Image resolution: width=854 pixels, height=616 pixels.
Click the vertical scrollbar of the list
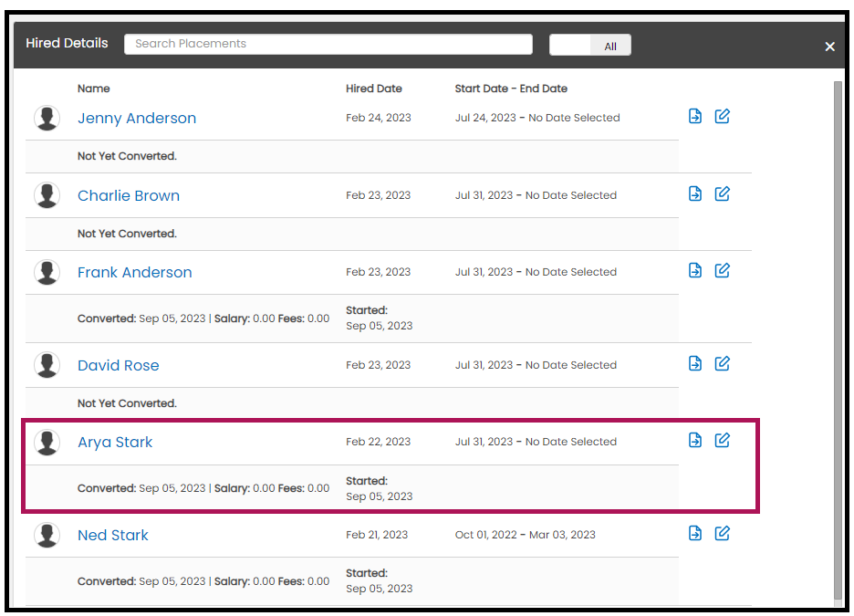tap(838, 340)
